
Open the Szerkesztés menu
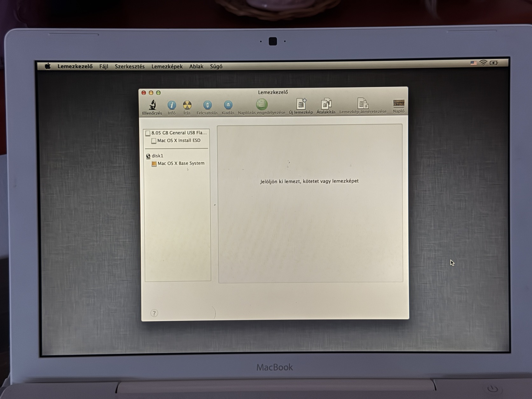pyautogui.click(x=130, y=66)
